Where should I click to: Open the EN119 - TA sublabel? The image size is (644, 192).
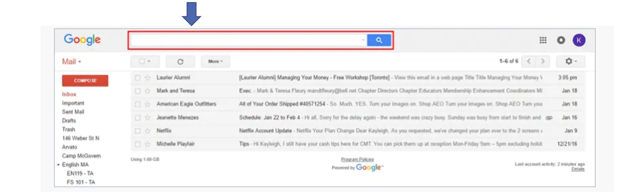(x=80, y=174)
